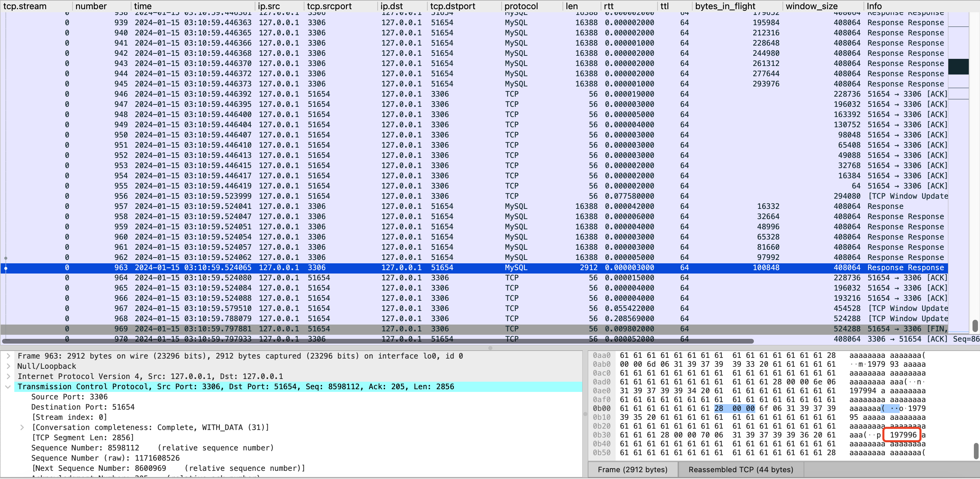
Task: Click the window_size column header
Action: tap(811, 6)
